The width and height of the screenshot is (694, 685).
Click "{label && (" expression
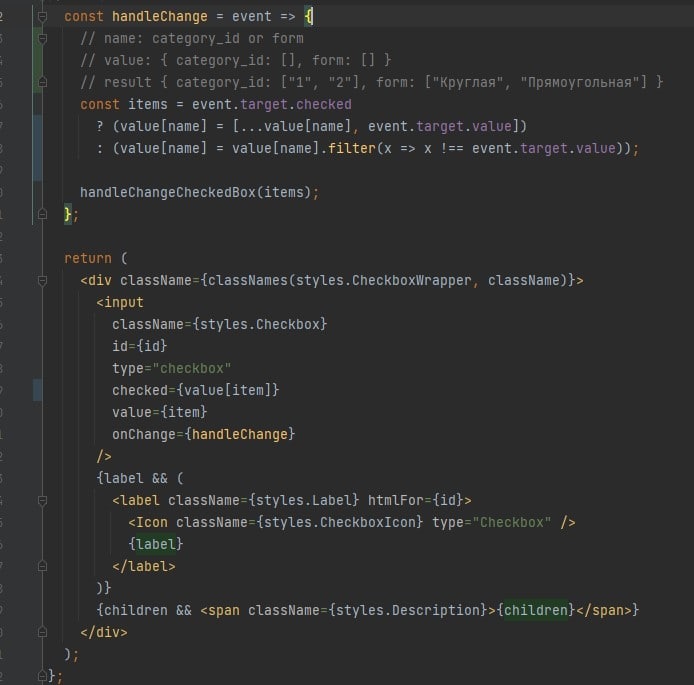[x=139, y=478]
